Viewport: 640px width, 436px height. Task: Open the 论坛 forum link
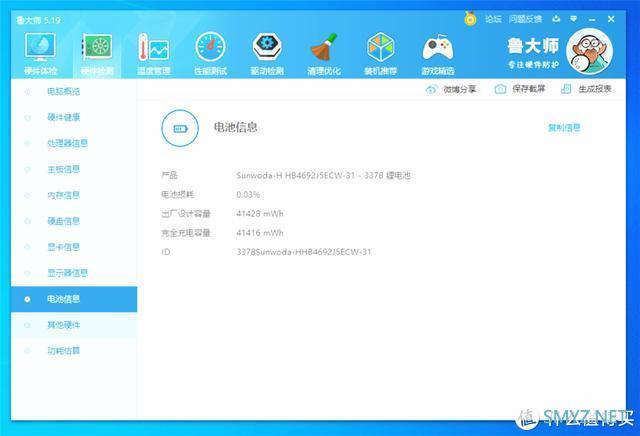coord(493,19)
